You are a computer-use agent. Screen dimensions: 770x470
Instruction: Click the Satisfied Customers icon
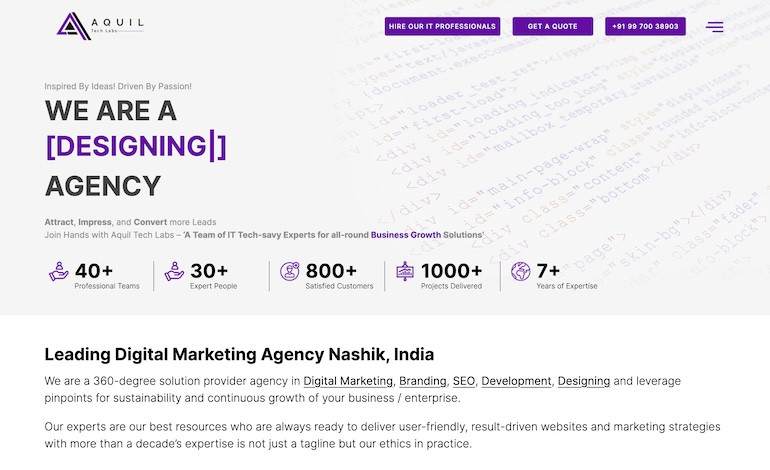(290, 271)
